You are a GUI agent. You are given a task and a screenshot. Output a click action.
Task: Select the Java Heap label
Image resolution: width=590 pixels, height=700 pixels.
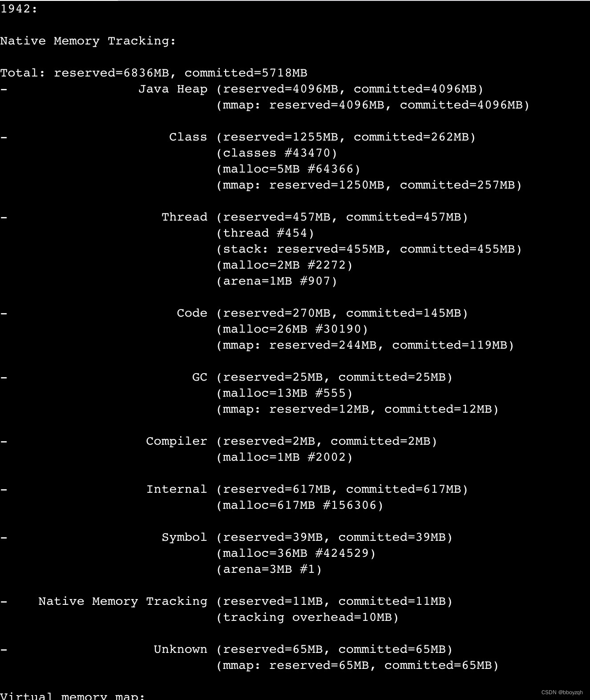(173, 89)
